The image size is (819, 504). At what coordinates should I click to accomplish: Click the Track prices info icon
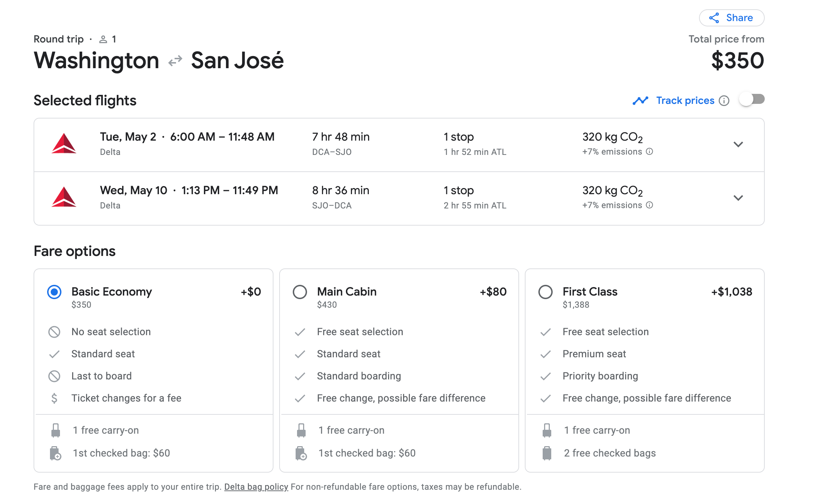tap(724, 101)
